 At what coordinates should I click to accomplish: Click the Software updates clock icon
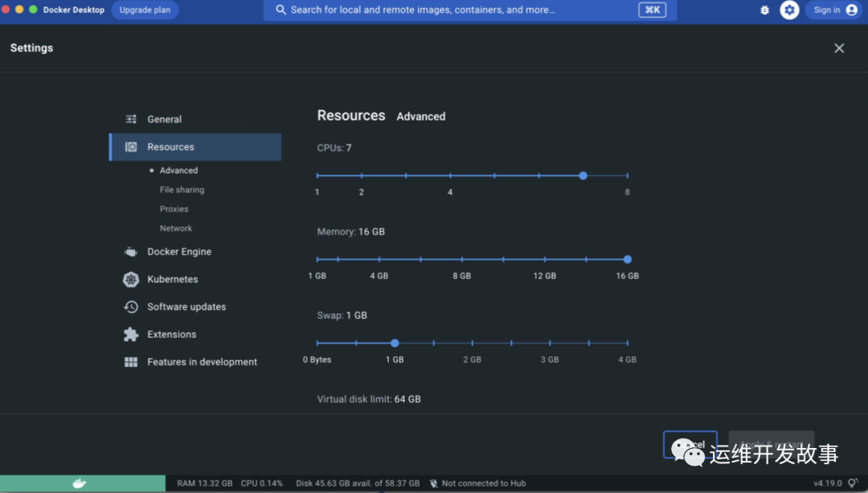(131, 307)
